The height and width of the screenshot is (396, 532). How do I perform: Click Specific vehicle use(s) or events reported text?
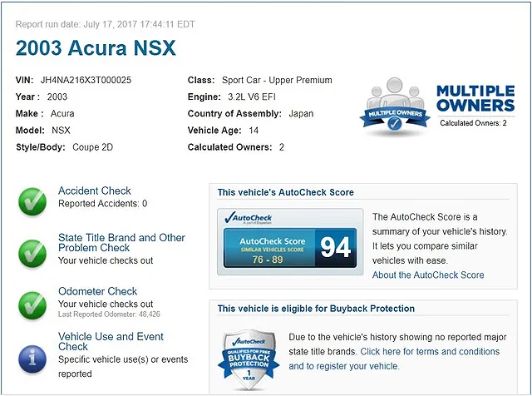click(123, 366)
